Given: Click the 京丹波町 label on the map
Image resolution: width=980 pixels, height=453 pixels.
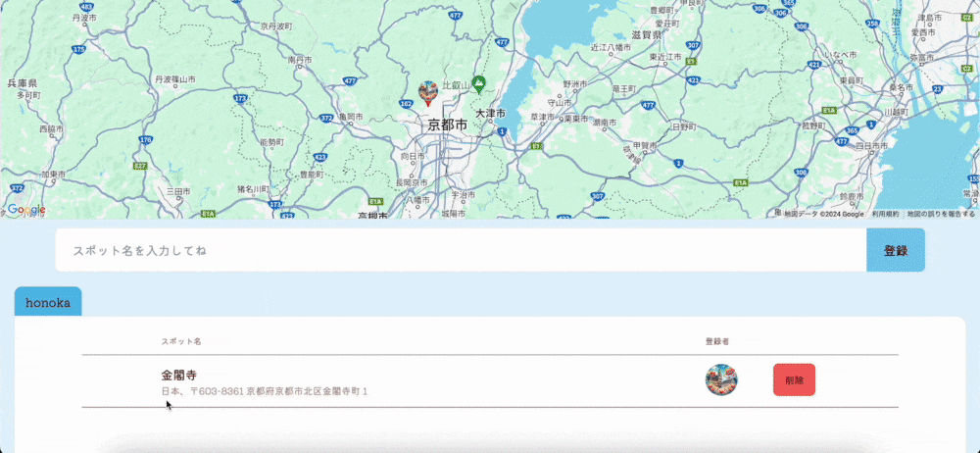Looking at the screenshot, I should [x=277, y=26].
